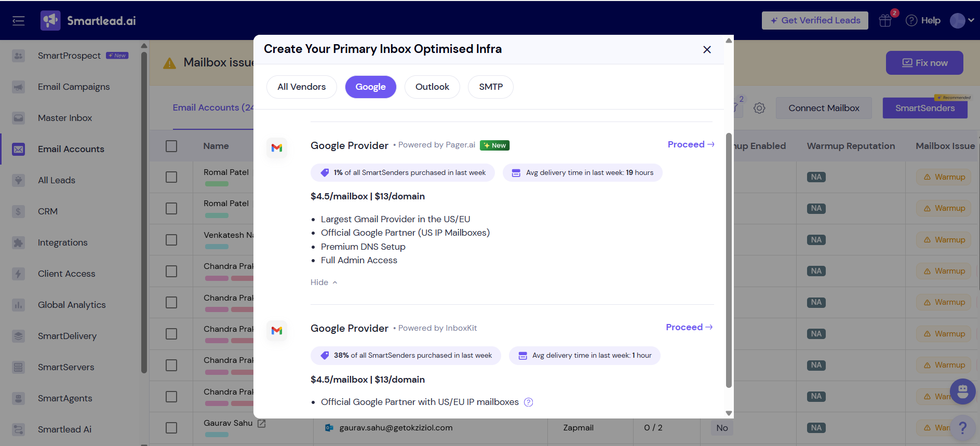Screen dimensions: 980x446
Task: Proceed with the Pager.ai Google Provider
Action: 691,144
